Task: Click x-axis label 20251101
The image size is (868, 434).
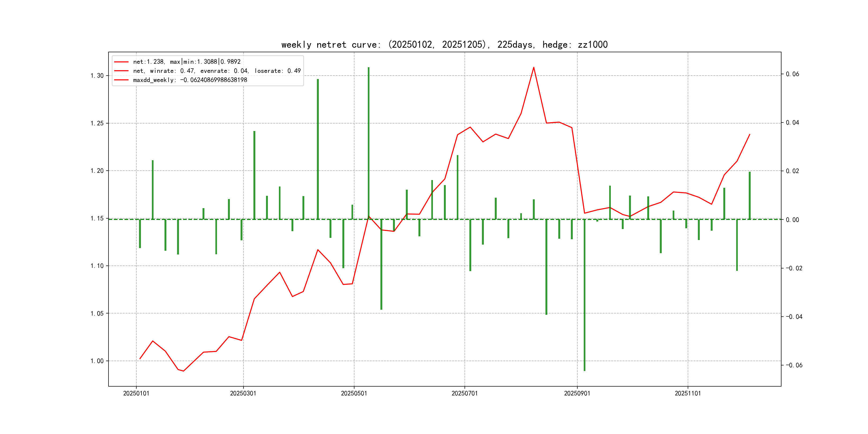Action: coord(687,393)
